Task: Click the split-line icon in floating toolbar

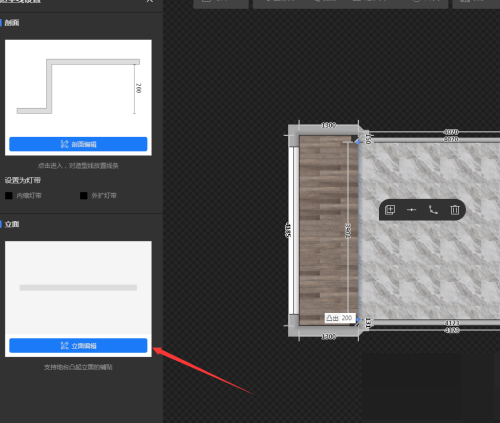Action: [x=412, y=210]
